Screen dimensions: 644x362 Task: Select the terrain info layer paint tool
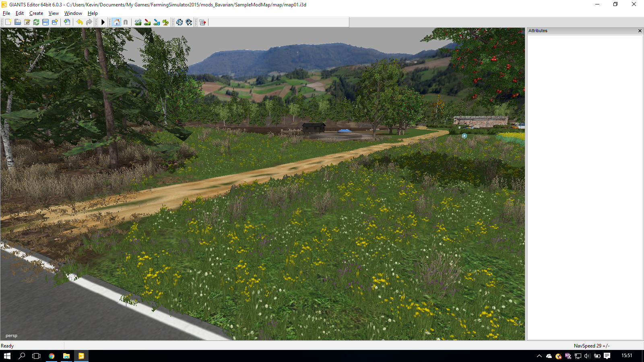coord(157,22)
